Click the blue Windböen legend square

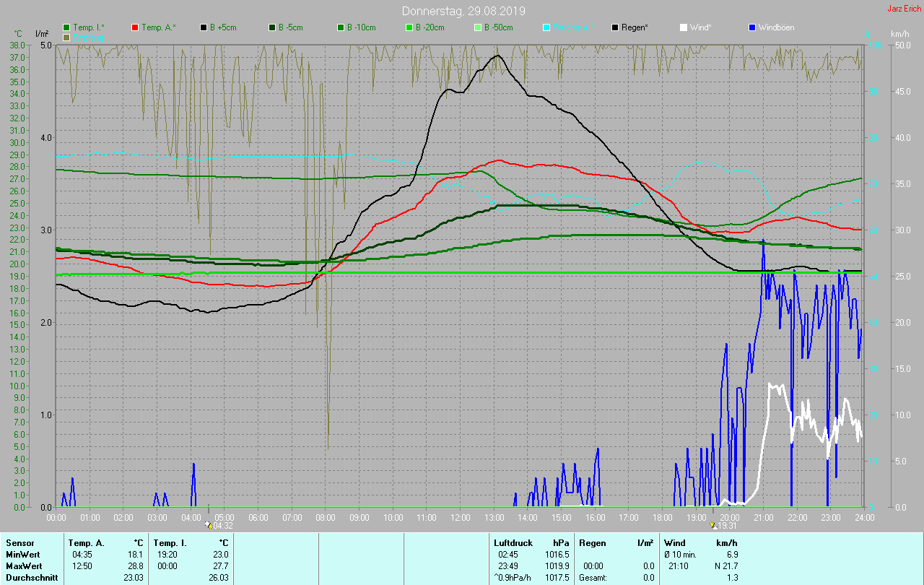(752, 27)
